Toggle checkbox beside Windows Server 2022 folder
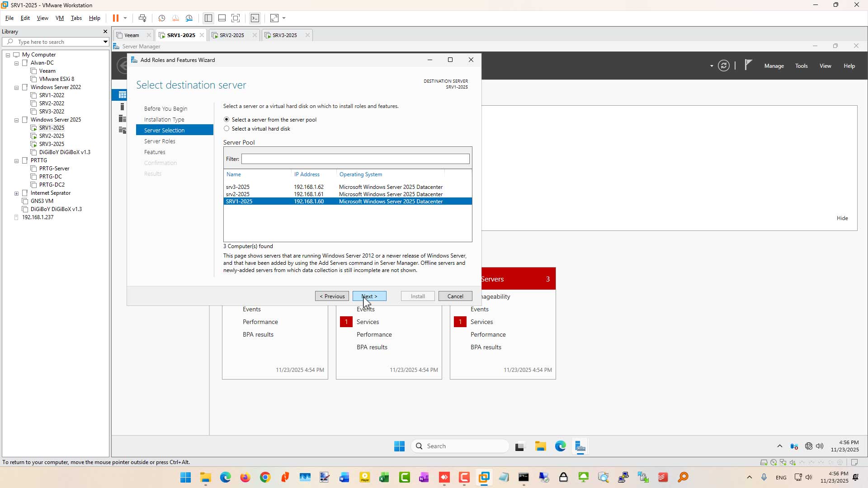868x488 pixels. pyautogui.click(x=25, y=87)
